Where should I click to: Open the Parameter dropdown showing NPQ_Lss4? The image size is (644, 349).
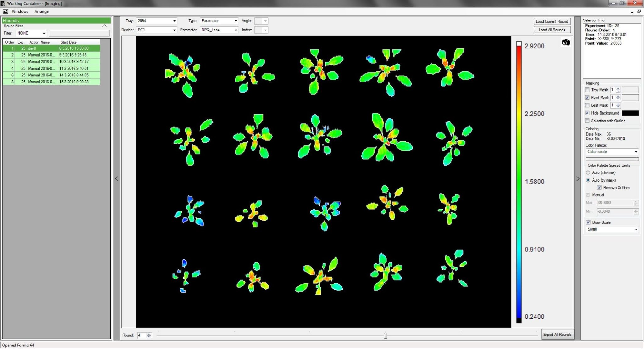pyautogui.click(x=236, y=30)
